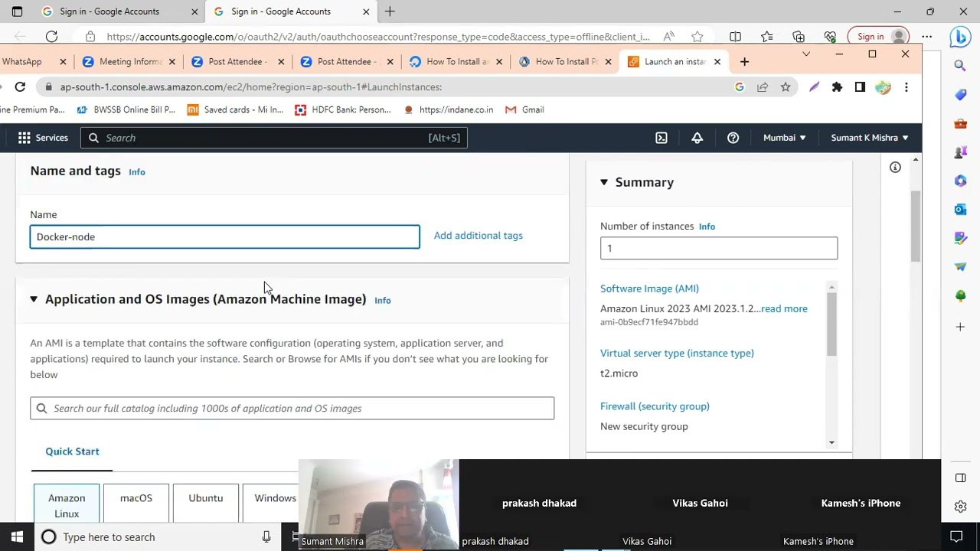Open Info link beside Application and OS Images
The width and height of the screenshot is (980, 551).
click(x=383, y=301)
